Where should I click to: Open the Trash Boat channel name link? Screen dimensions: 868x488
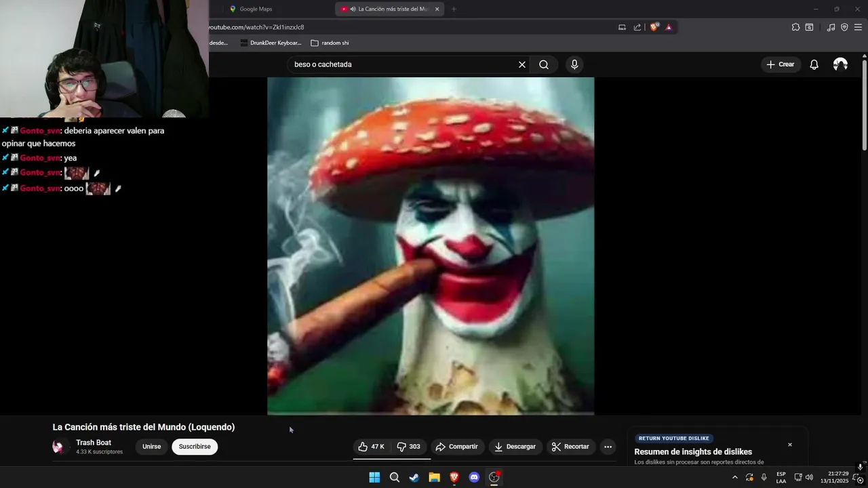coord(94,443)
